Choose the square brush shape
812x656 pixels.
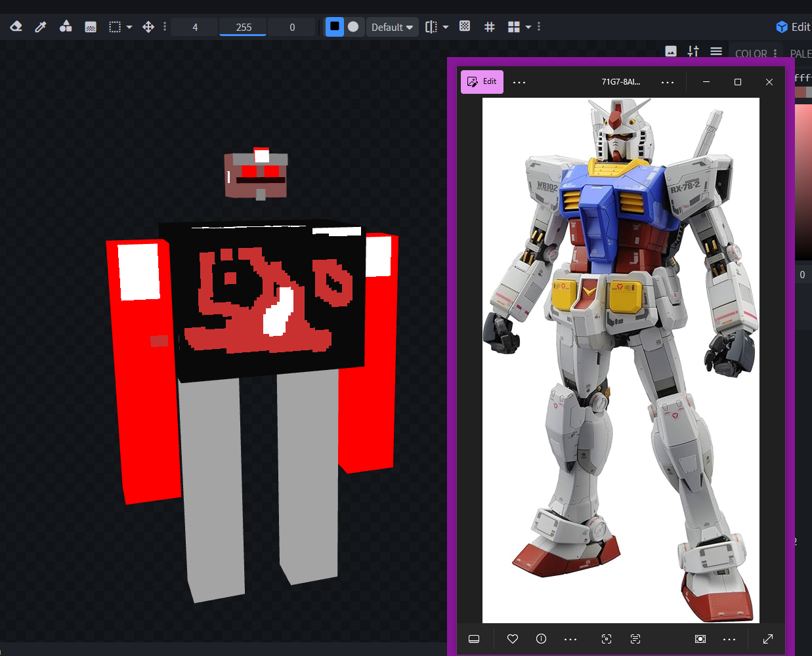coord(335,27)
